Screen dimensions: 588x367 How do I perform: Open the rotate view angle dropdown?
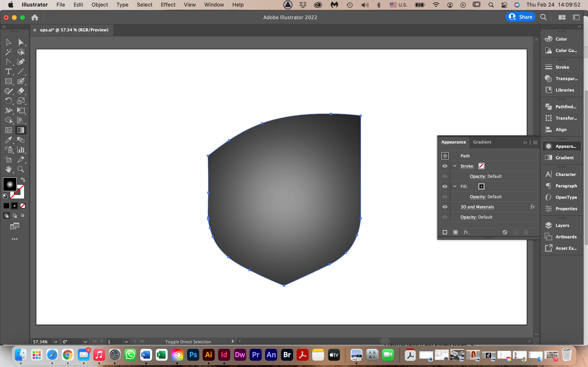85,342
